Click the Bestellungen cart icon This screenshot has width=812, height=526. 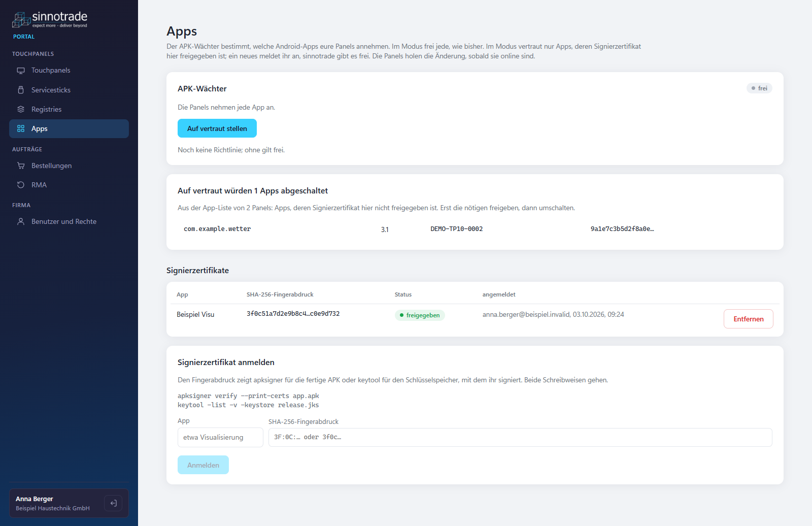pyautogui.click(x=21, y=166)
